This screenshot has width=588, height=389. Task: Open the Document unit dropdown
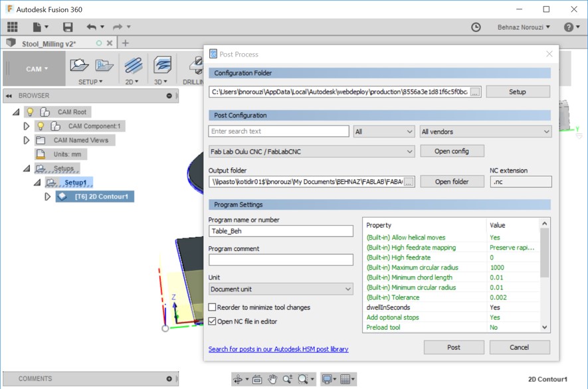point(280,289)
